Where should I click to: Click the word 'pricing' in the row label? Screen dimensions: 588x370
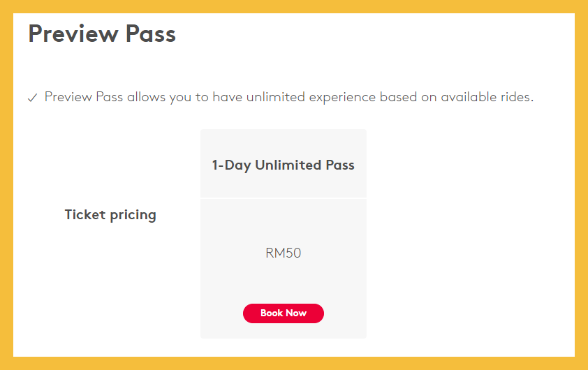pos(132,215)
